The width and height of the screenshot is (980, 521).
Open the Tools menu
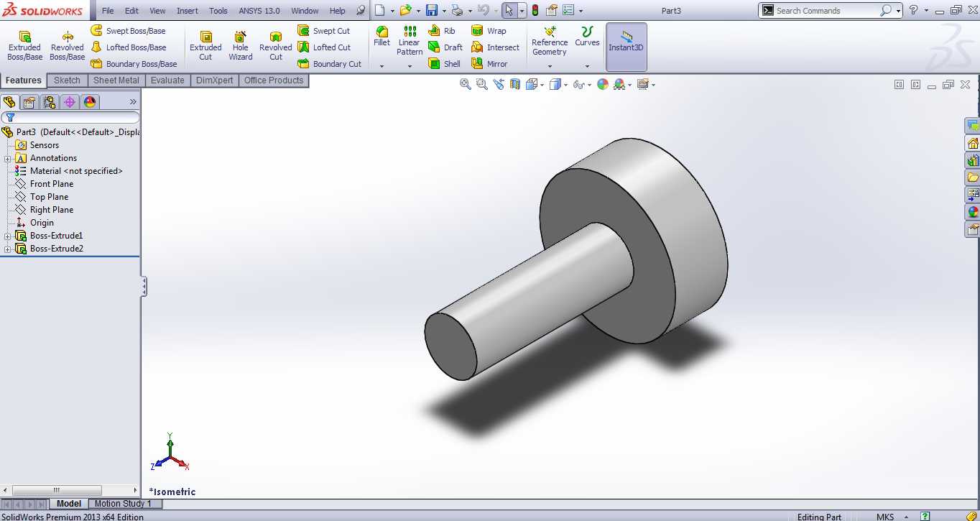(218, 11)
